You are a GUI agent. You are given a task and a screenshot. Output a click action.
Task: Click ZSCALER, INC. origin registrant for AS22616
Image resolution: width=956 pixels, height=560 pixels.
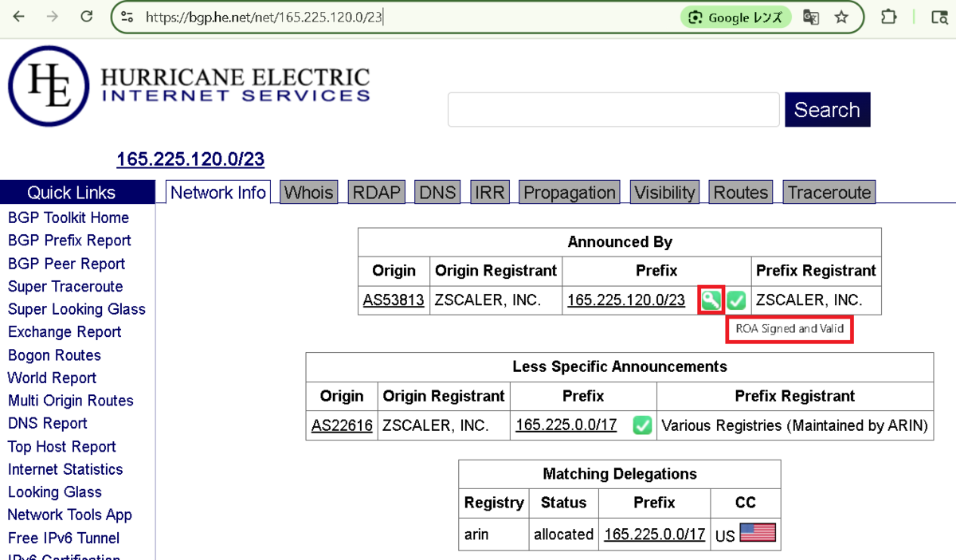pos(444,425)
